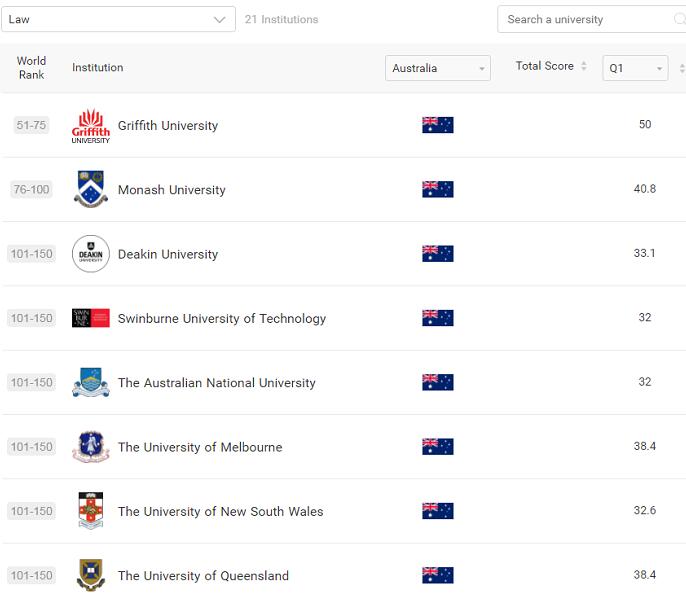Expand the Australia country filter dropdown
This screenshot has width=686, height=601.
click(438, 68)
